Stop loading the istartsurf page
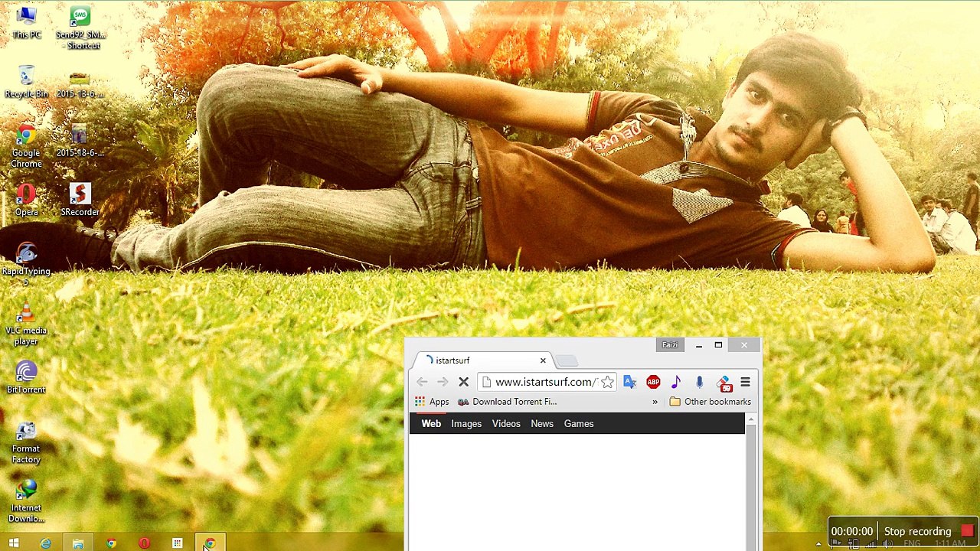The height and width of the screenshot is (551, 980). (463, 382)
